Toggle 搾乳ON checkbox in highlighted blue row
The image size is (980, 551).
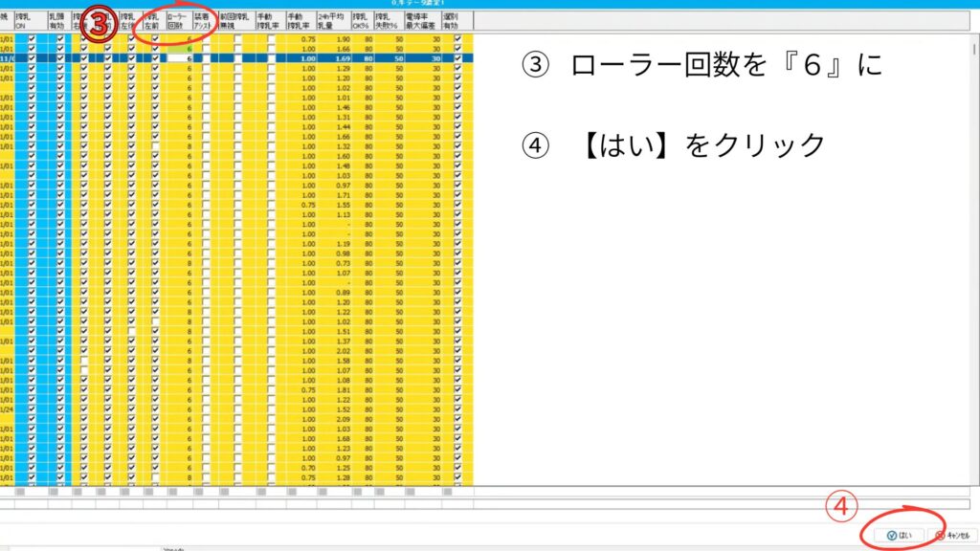[33, 58]
